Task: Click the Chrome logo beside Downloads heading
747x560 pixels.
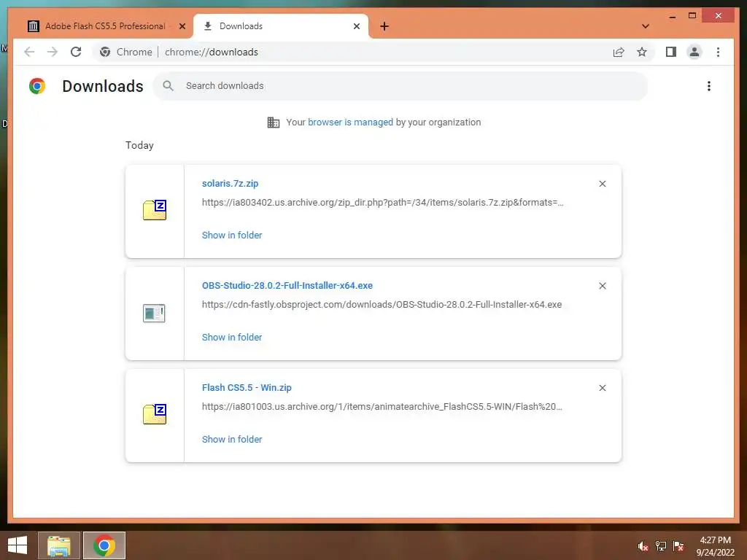Action: [37, 86]
